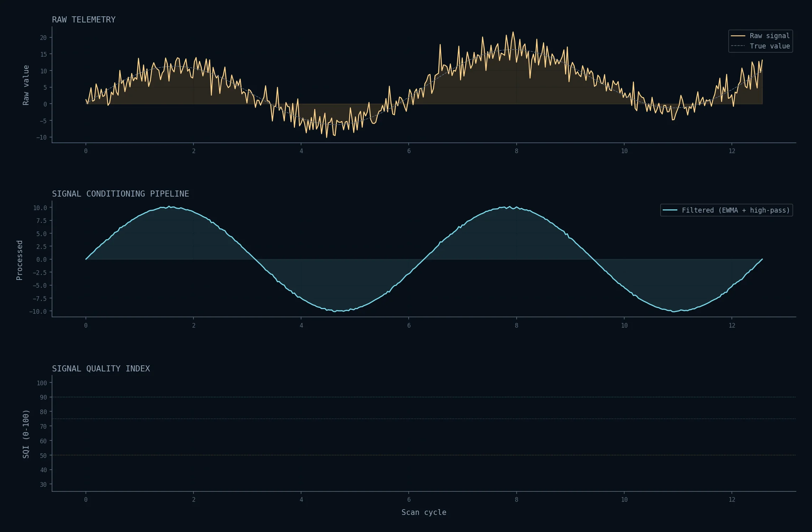812x532 pixels.
Task: Click y-axis tick 100 in Signal Quality Index
Action: (42, 383)
